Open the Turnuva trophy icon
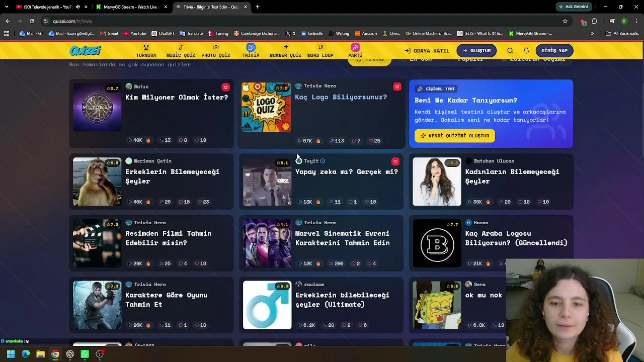The width and height of the screenshot is (644, 362). [x=146, y=47]
